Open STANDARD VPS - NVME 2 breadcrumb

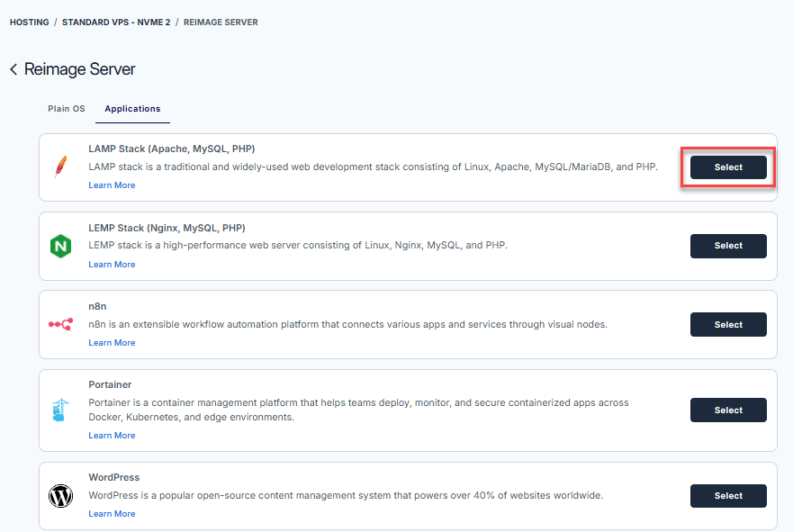tap(116, 23)
